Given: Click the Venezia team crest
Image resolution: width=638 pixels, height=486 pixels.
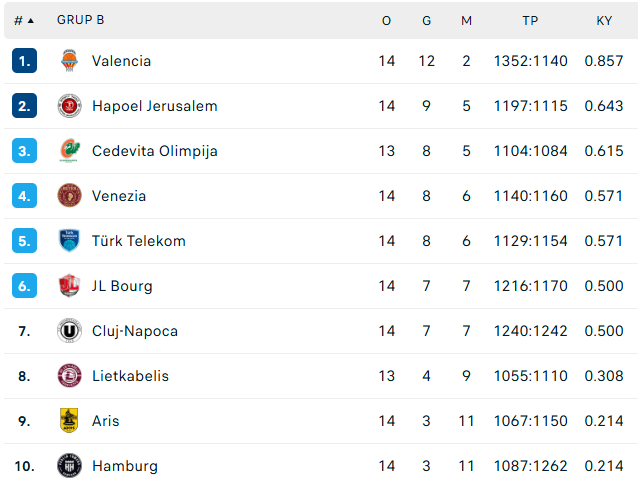Looking at the screenshot, I should pyautogui.click(x=69, y=196).
